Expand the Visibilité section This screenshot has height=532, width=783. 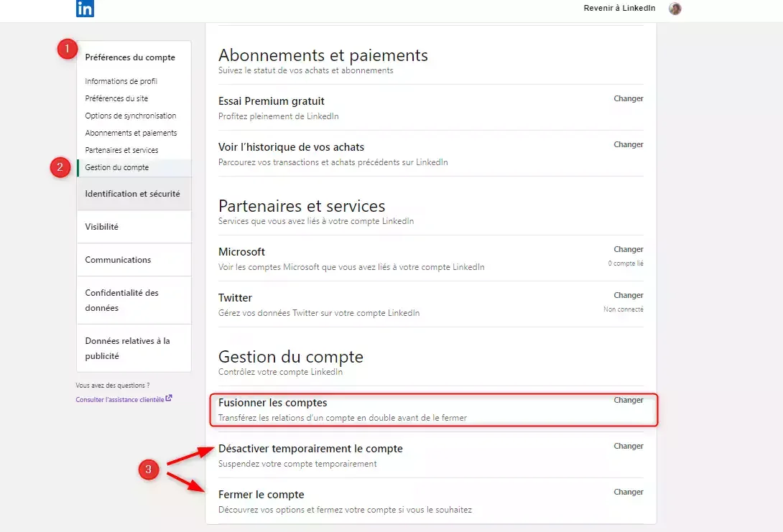coord(134,227)
